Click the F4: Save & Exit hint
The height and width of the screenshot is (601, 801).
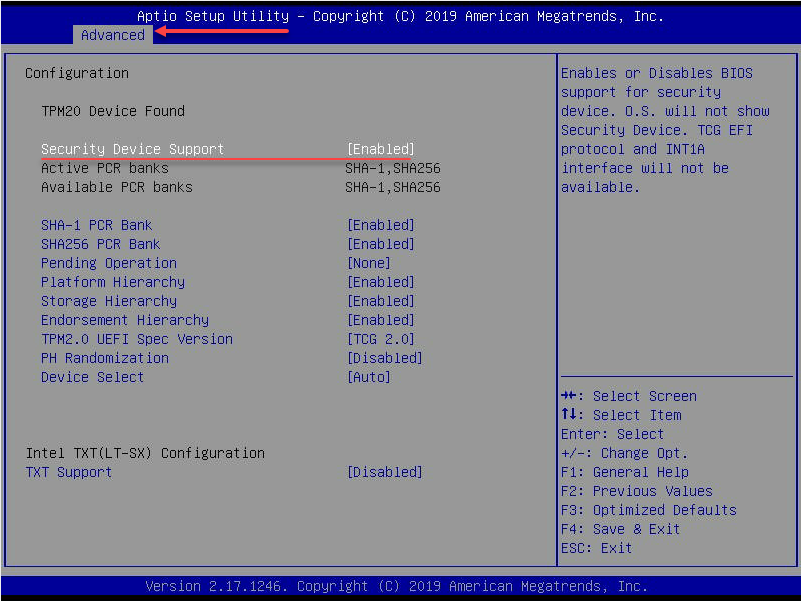620,529
